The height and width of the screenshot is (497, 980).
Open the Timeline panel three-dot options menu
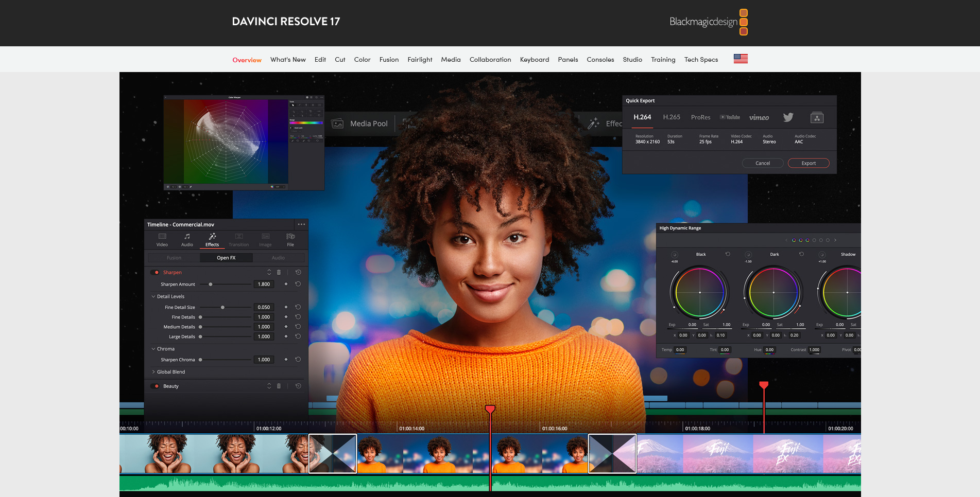pos(301,224)
